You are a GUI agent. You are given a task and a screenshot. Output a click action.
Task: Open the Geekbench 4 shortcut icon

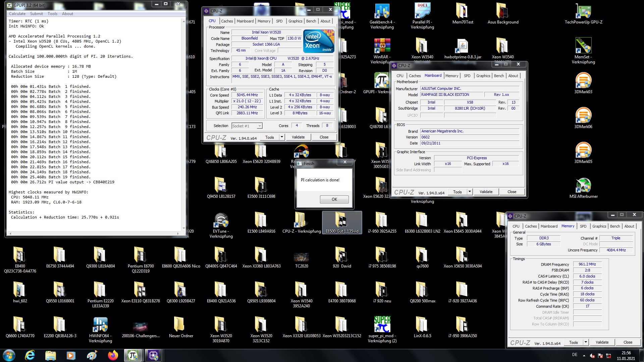[382, 16]
